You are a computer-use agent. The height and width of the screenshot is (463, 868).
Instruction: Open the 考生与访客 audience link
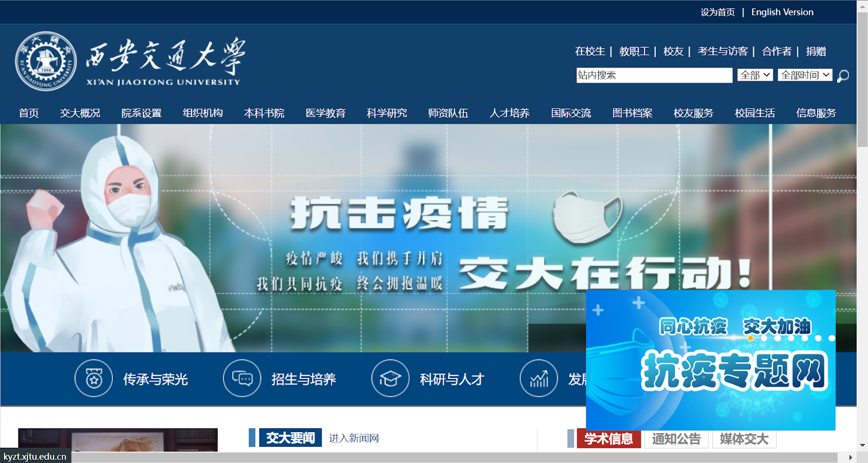pyautogui.click(x=723, y=51)
